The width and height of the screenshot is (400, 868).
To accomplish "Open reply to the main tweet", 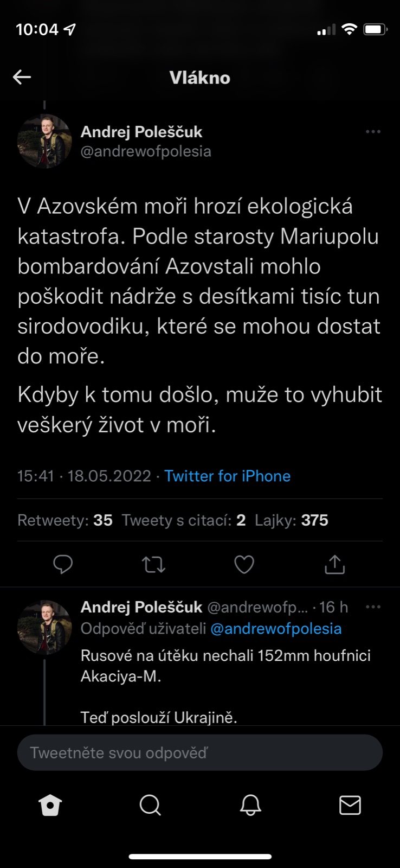I will pyautogui.click(x=63, y=565).
